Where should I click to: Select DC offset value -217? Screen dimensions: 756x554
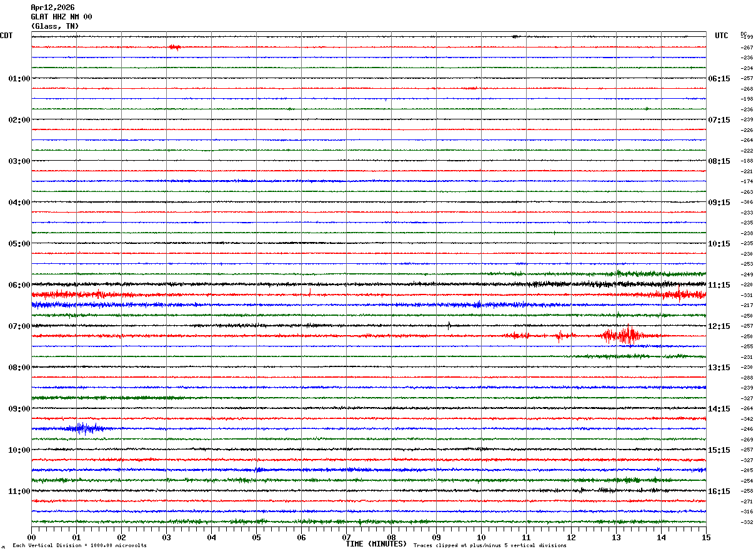click(747, 305)
